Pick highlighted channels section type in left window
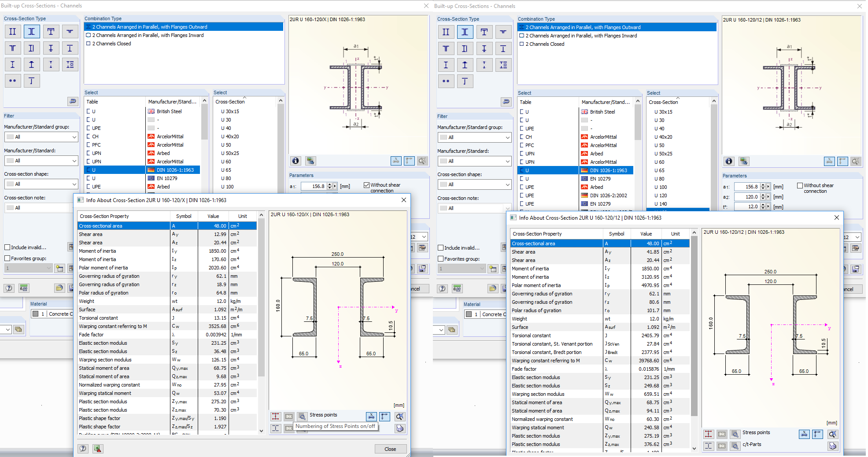Screen dimensions: 868x457 (31, 32)
